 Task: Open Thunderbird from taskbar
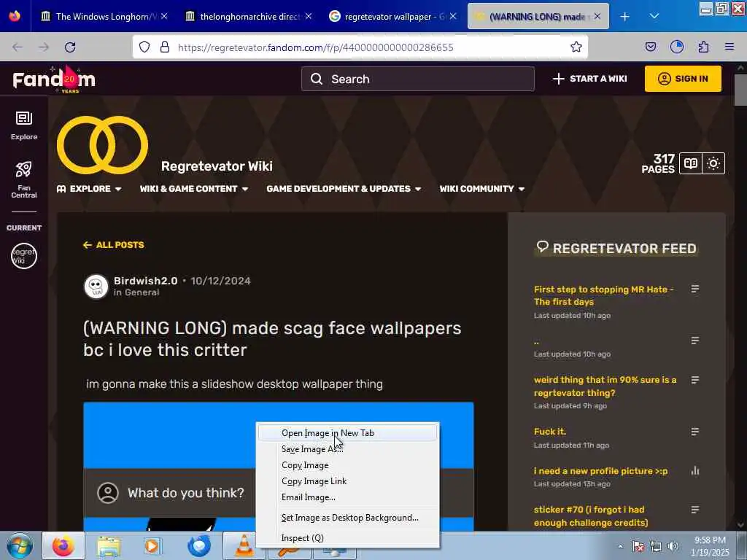[199, 545]
